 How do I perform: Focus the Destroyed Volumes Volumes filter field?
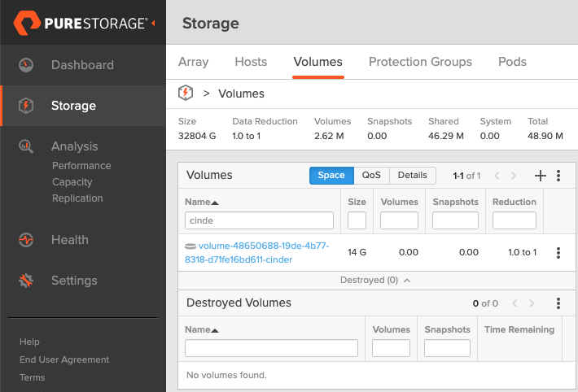391,348
